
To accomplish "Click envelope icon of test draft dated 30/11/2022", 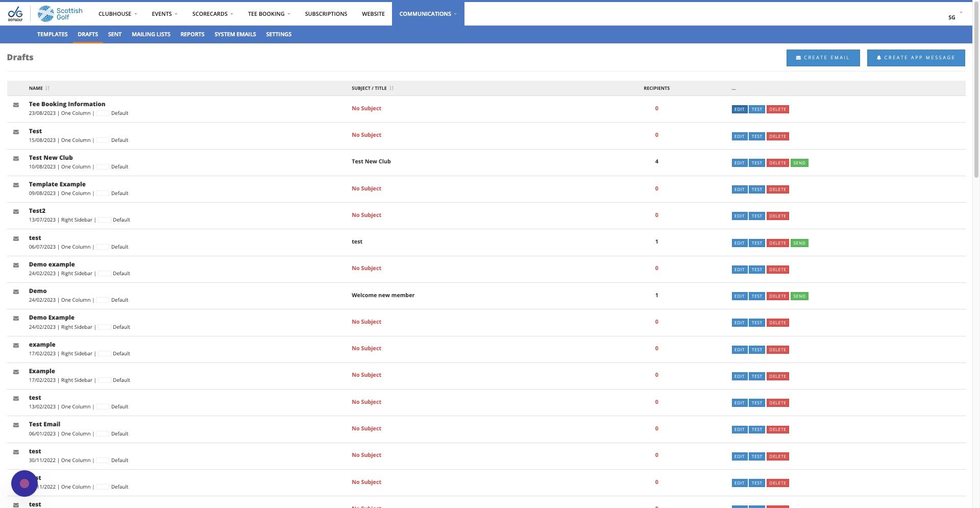I will click(16, 452).
